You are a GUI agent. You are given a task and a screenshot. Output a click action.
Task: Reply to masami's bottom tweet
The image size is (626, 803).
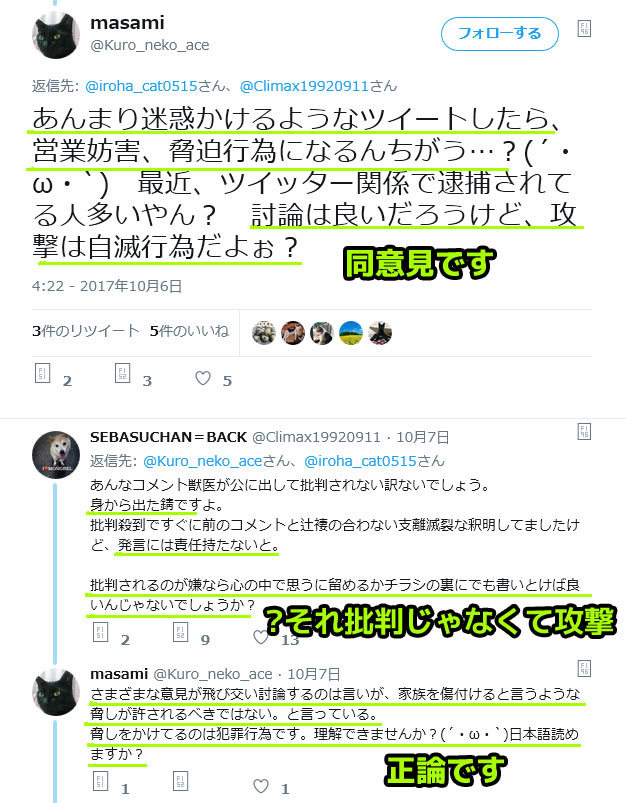pyautogui.click(x=100, y=781)
